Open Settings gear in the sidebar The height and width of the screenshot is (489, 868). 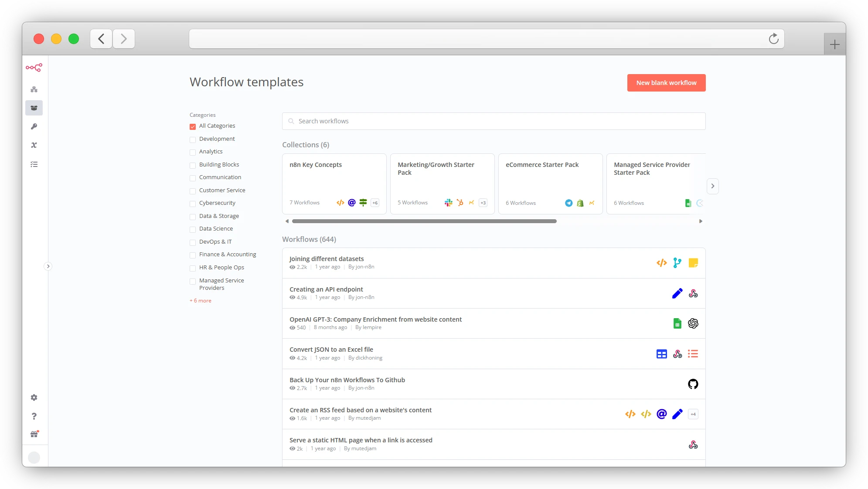[x=34, y=397]
